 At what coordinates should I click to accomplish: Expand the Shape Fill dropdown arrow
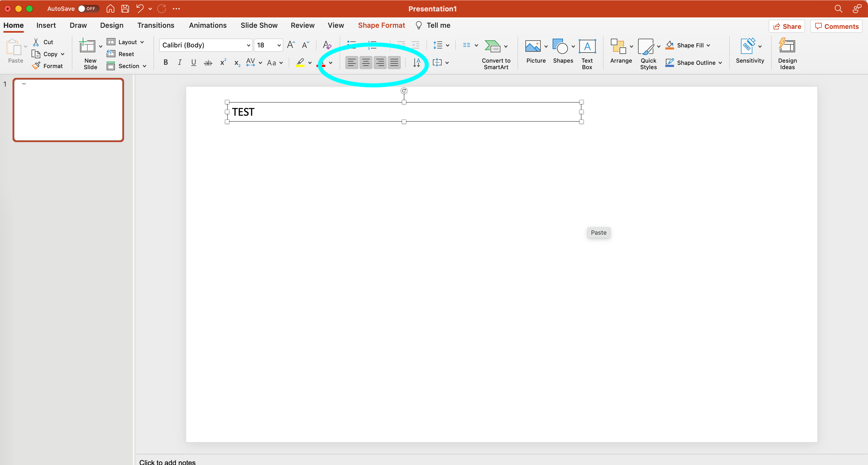pyautogui.click(x=708, y=45)
